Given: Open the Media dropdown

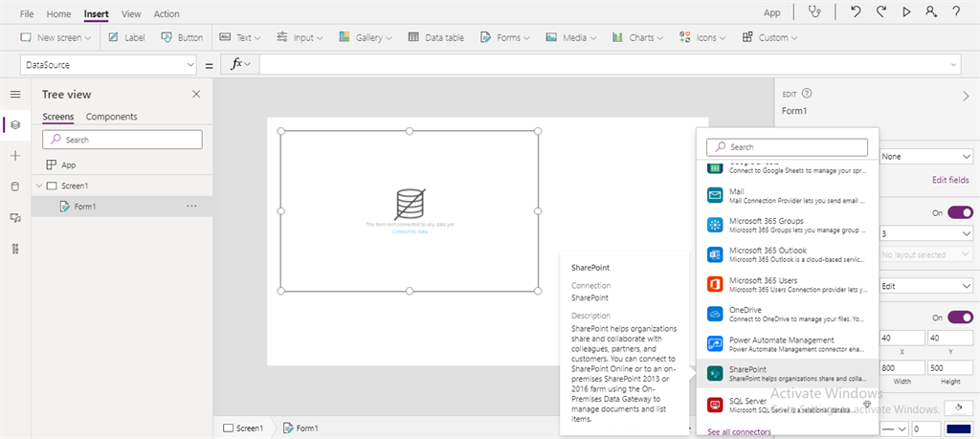Looking at the screenshot, I should pos(572,37).
